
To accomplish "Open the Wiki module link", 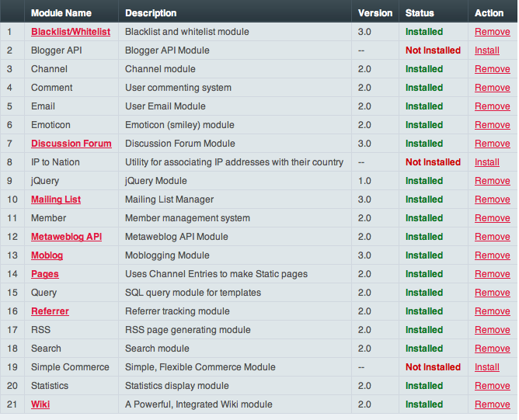I will tap(40, 404).
